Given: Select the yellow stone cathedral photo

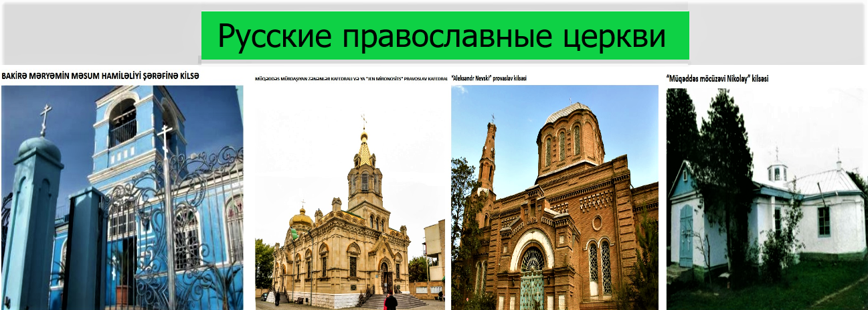Looking at the screenshot, I should point(350,198).
